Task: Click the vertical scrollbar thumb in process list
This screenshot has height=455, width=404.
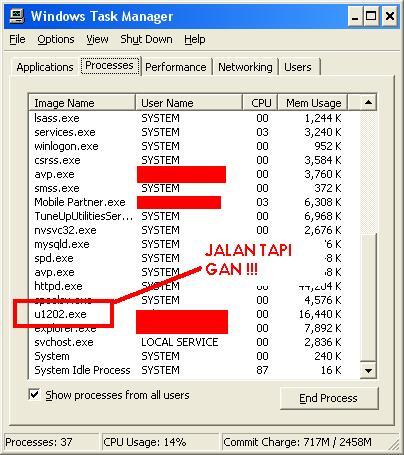Action: [368, 297]
